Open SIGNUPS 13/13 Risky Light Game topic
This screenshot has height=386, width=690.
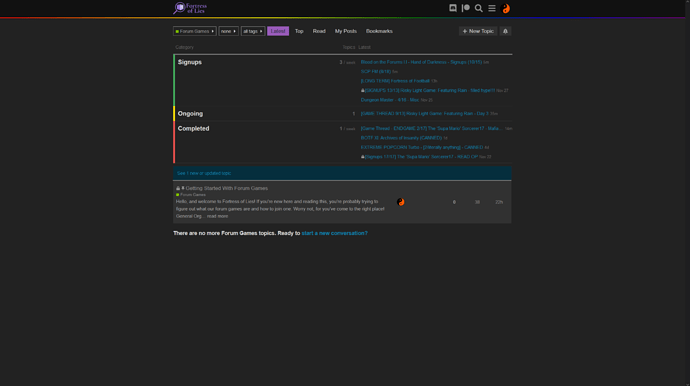click(x=429, y=91)
